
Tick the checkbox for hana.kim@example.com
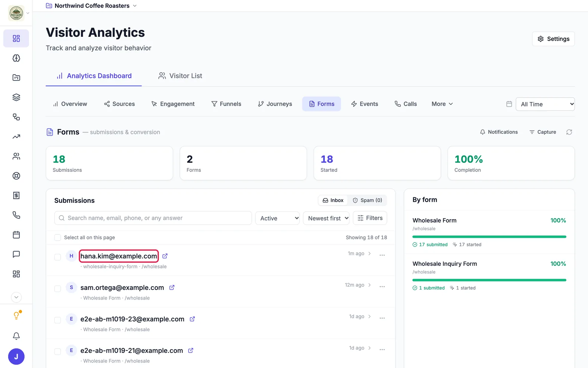(x=58, y=257)
